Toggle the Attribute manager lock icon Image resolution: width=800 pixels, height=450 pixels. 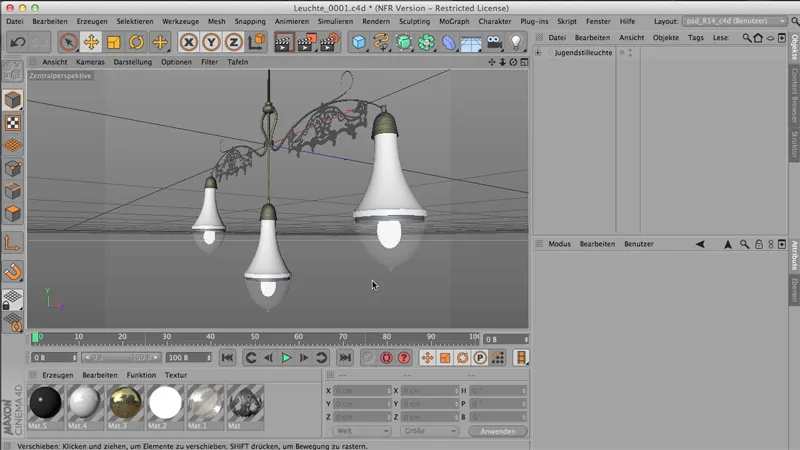[759, 244]
